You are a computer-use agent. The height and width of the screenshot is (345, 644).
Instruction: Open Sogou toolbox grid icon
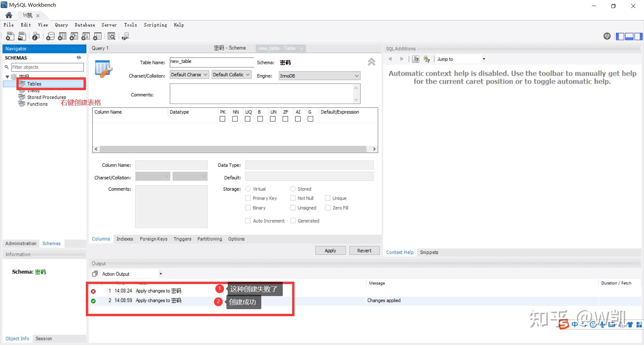pyautogui.click(x=639, y=325)
